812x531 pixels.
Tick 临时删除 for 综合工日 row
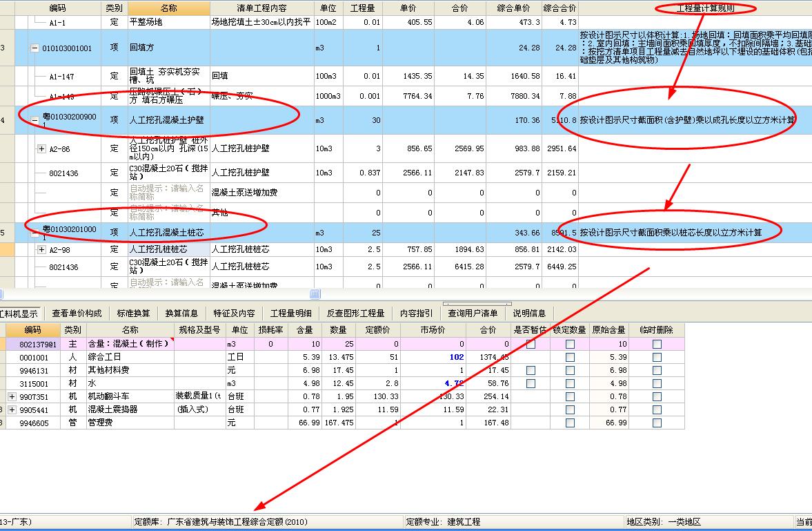click(657, 357)
